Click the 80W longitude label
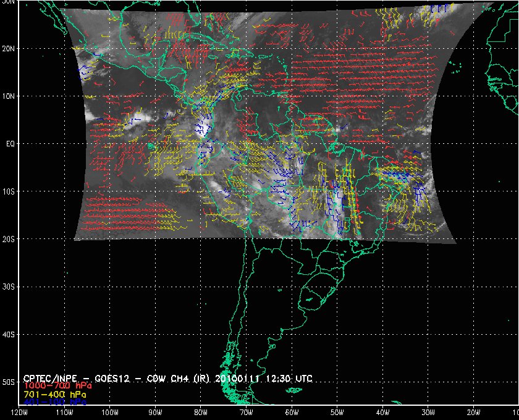The image size is (519, 420). [201, 413]
